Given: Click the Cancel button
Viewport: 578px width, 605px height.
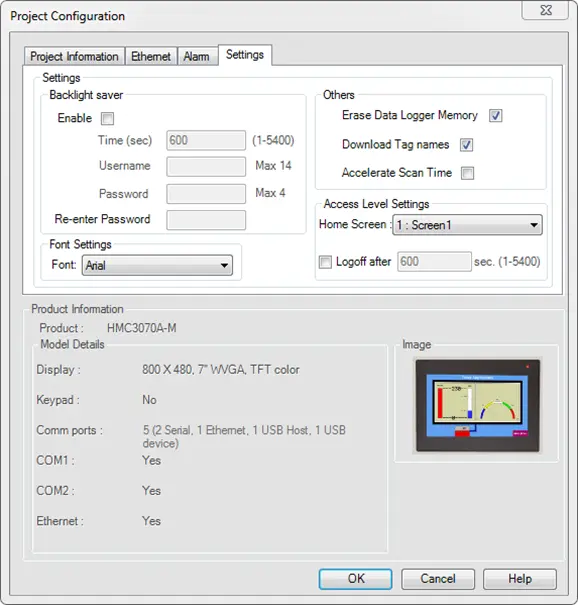Looking at the screenshot, I should [x=438, y=579].
